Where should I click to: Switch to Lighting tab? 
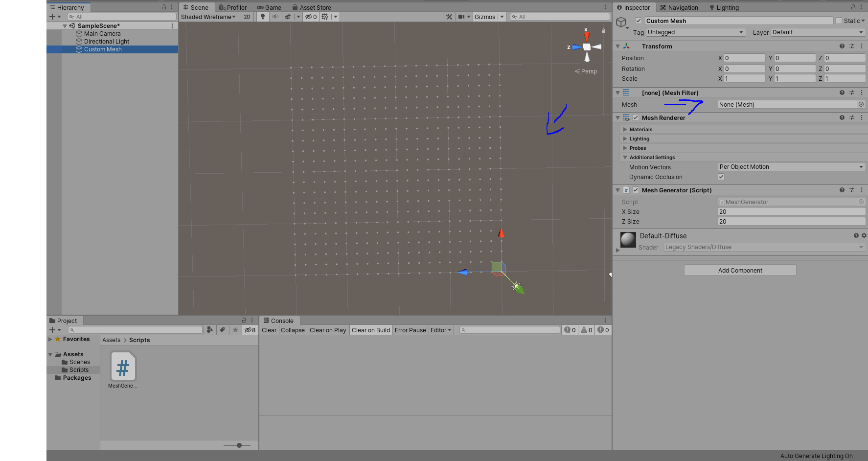pyautogui.click(x=724, y=7)
